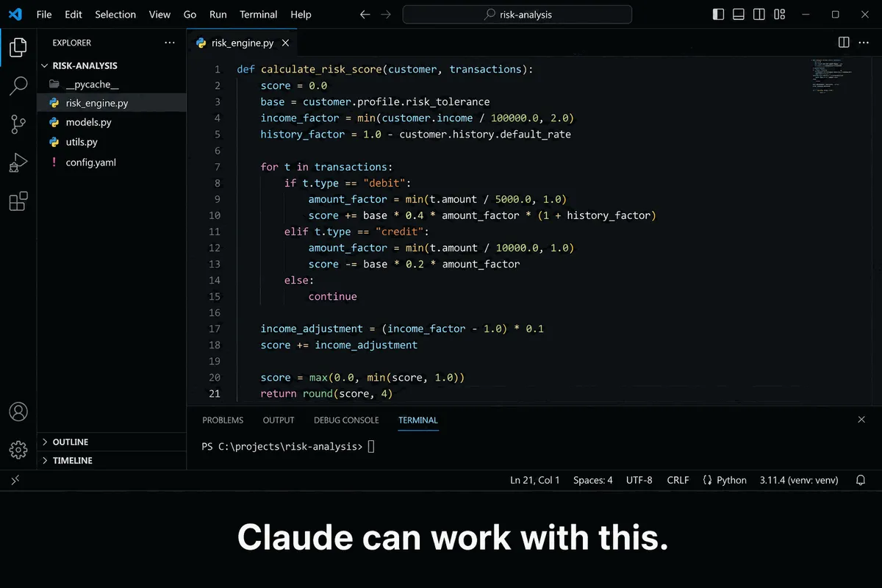Select risk_engine.py in the Explorer

112,103
